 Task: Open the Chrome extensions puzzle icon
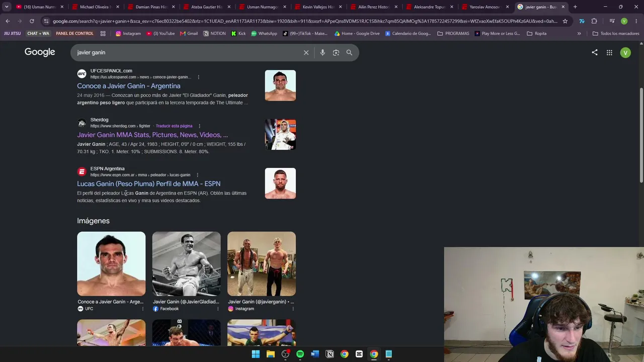[x=594, y=21]
